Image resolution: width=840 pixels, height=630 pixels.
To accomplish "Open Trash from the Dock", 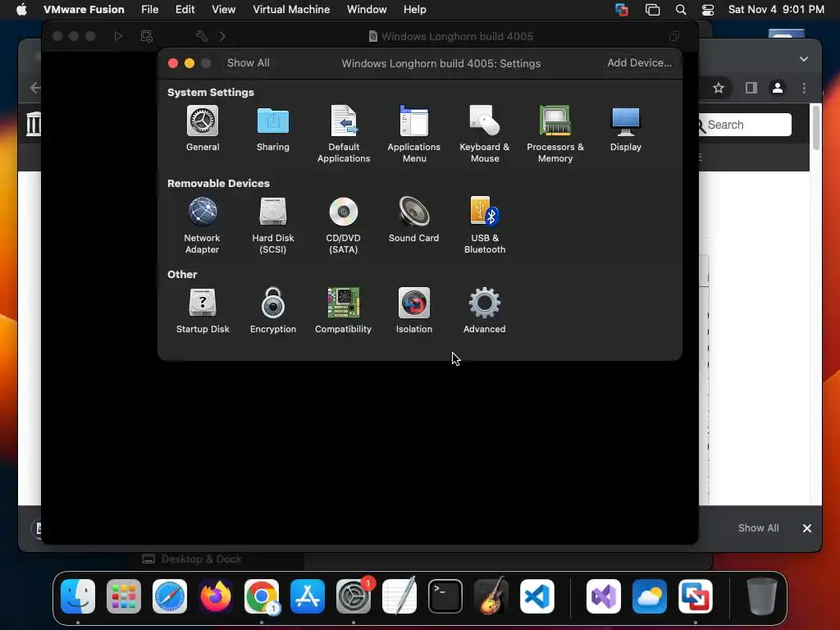I will click(x=761, y=596).
